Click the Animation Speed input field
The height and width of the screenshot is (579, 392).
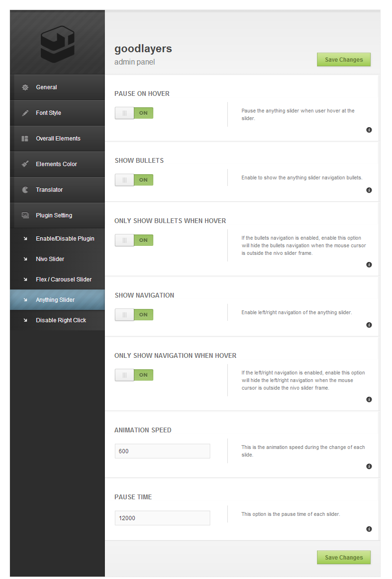[162, 451]
